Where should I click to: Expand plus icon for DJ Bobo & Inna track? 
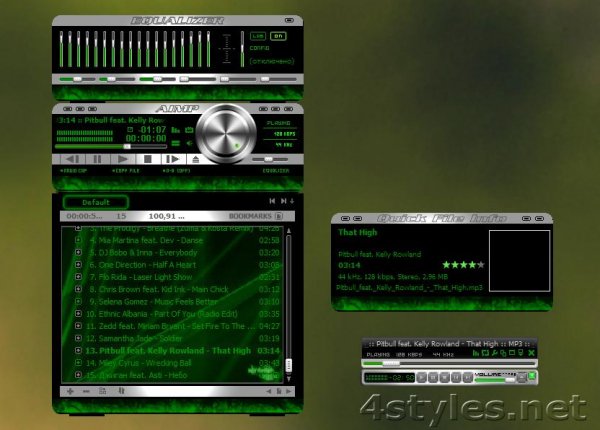tap(78, 252)
